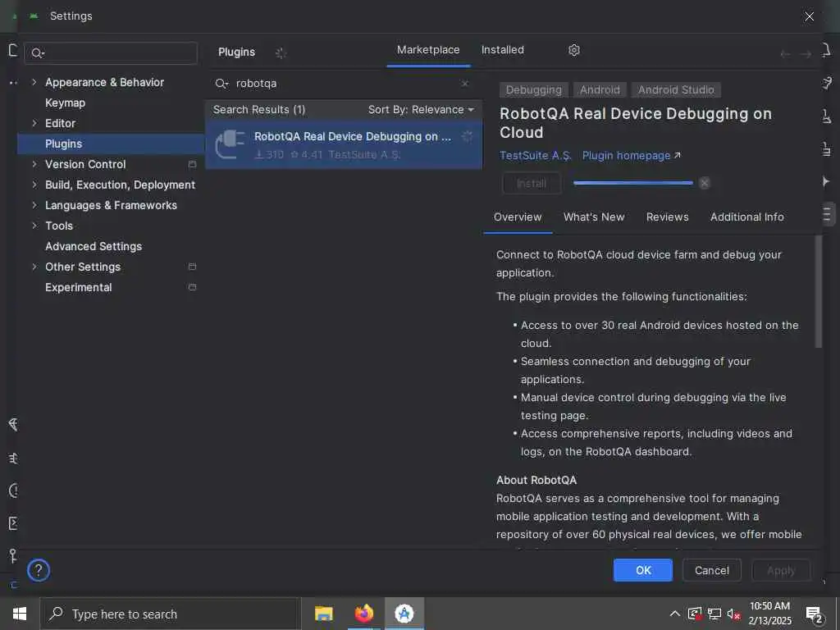Screen dimensions: 840x630
Task: Click the Windows taskbar search box
Action: 169,614
